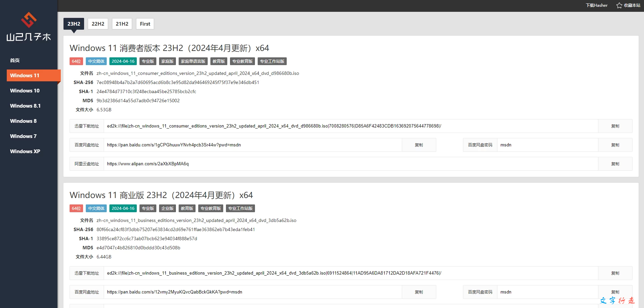
Task: Open Windows XP sidebar entry
Action: point(25,151)
